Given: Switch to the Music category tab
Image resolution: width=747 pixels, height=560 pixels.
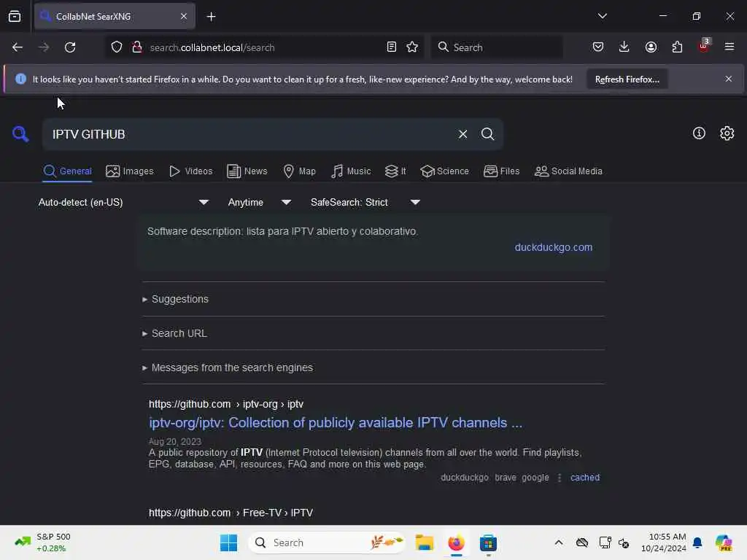Looking at the screenshot, I should click(351, 171).
